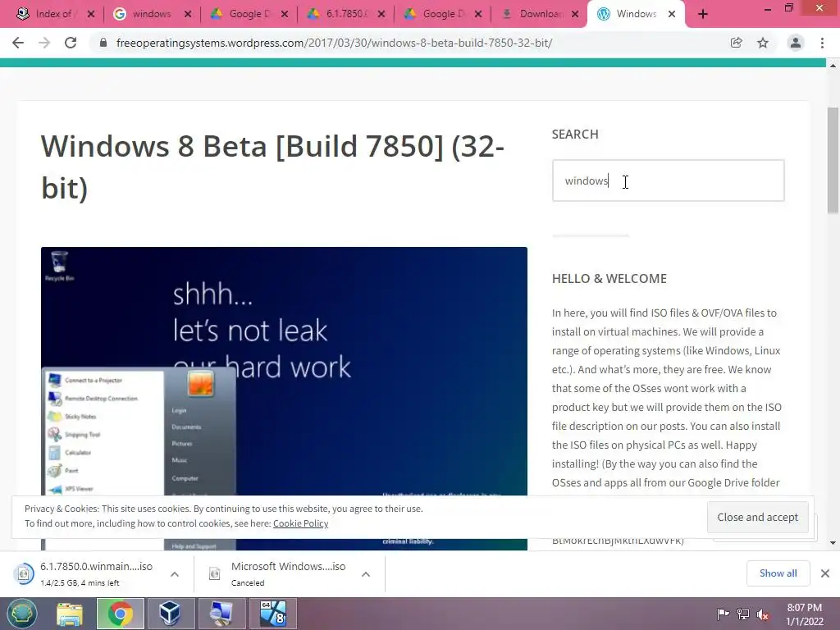Click the padlock site info icon
Image resolution: width=840 pixels, height=630 pixels.
point(103,43)
